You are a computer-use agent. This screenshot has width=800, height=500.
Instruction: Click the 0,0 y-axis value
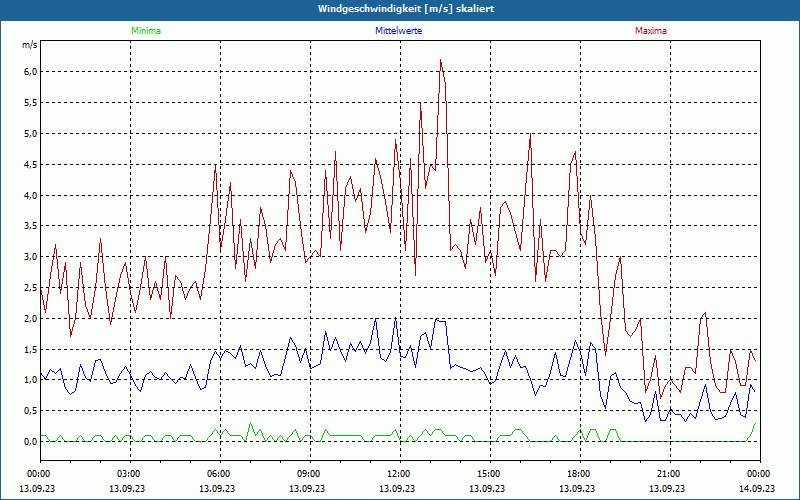[31, 442]
